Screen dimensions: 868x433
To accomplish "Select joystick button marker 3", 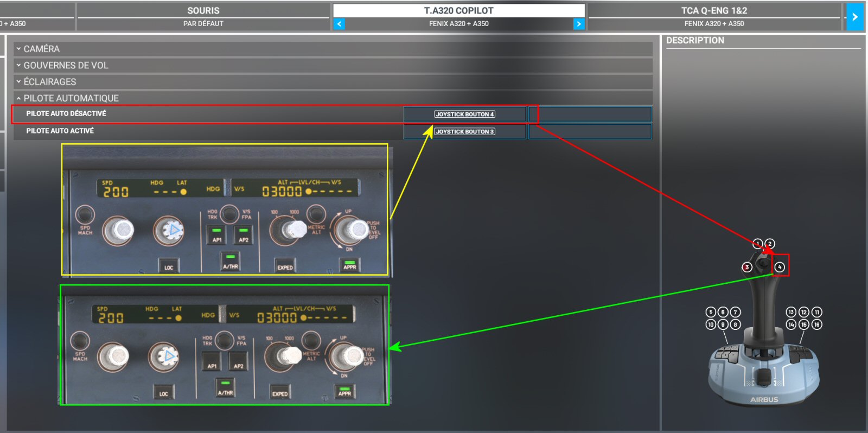I will tap(747, 267).
